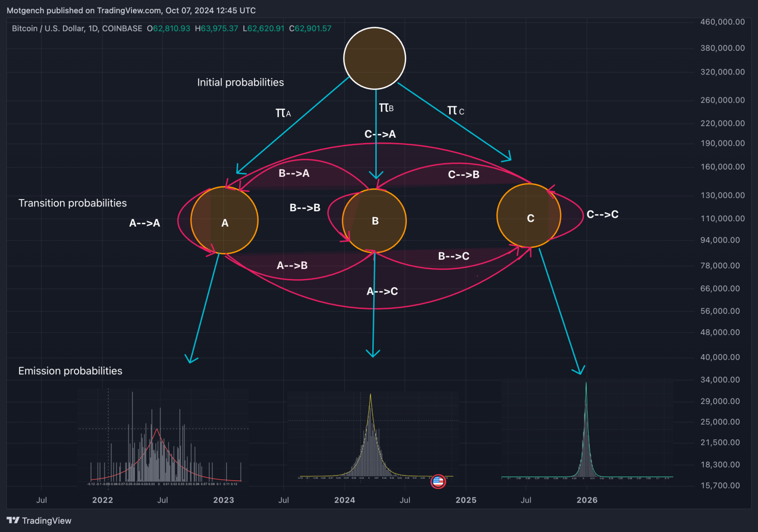
Task: Select the state A circle
Action: 225,221
